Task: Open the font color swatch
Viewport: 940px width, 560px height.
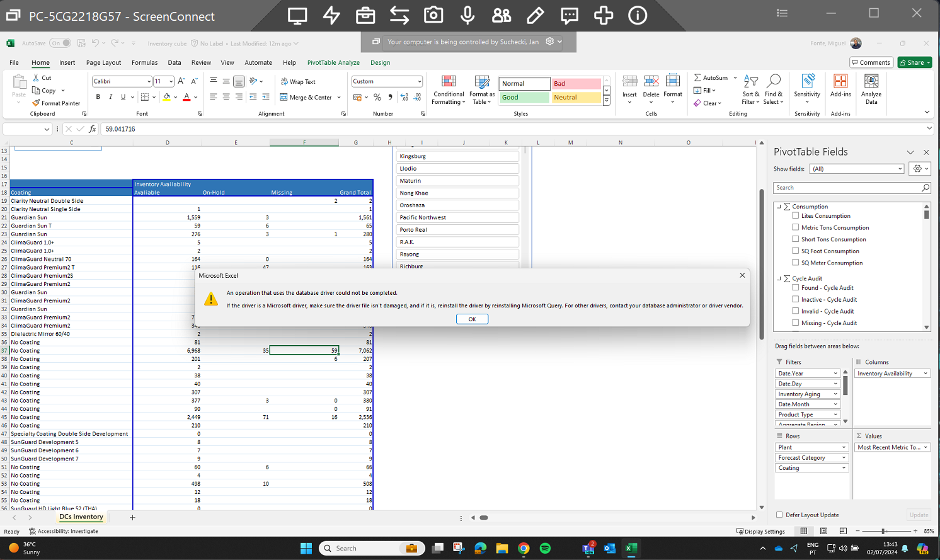Action: (186, 97)
